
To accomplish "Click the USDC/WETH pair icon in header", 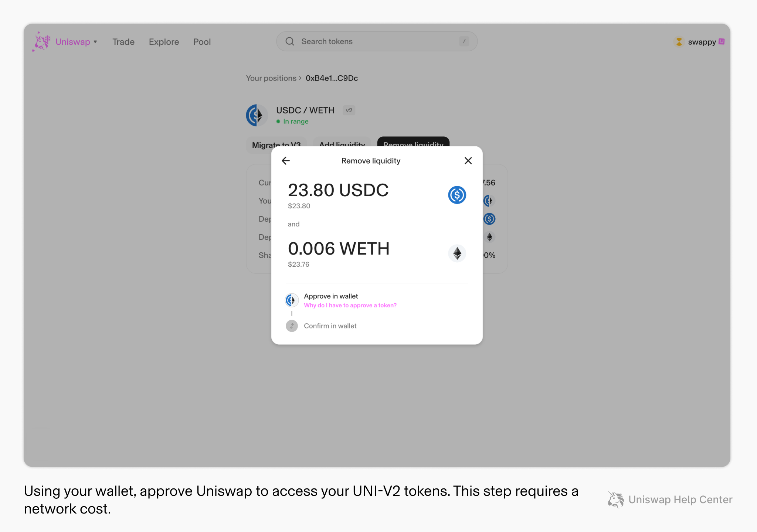I will coord(257,115).
